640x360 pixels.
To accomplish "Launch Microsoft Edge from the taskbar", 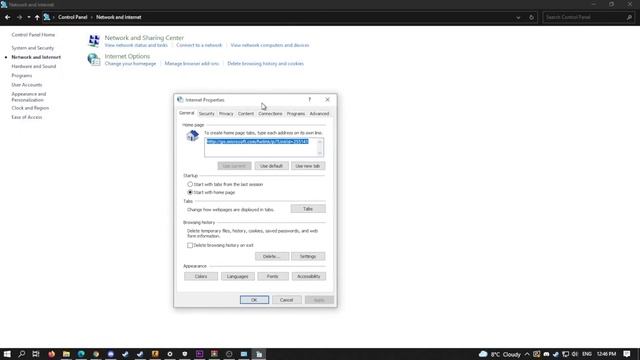I will [x=81, y=354].
